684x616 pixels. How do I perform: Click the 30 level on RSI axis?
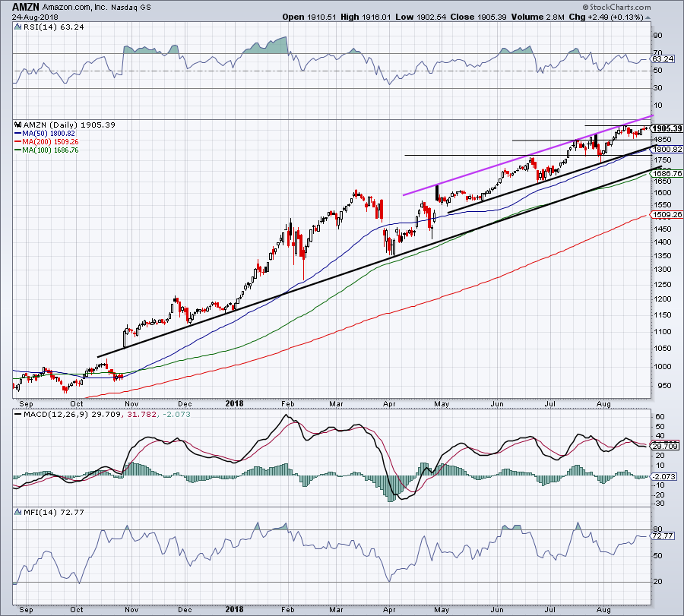pos(657,88)
